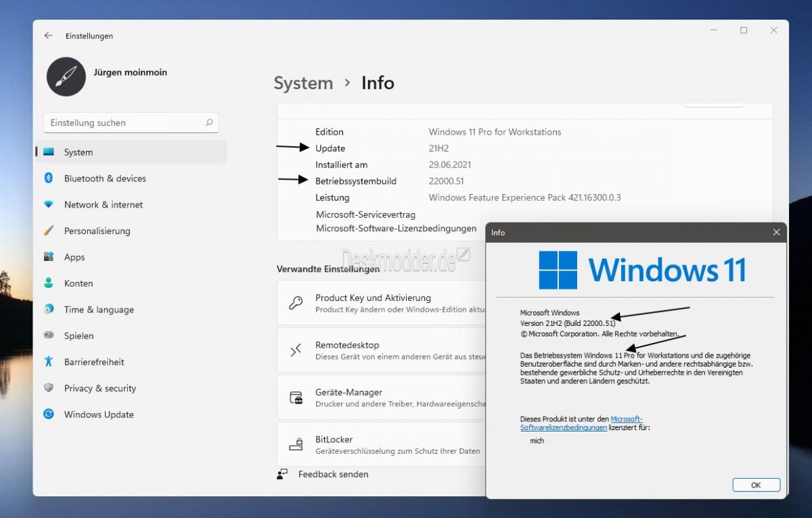
Task: Click the Einstellung suchen search field
Action: click(131, 122)
